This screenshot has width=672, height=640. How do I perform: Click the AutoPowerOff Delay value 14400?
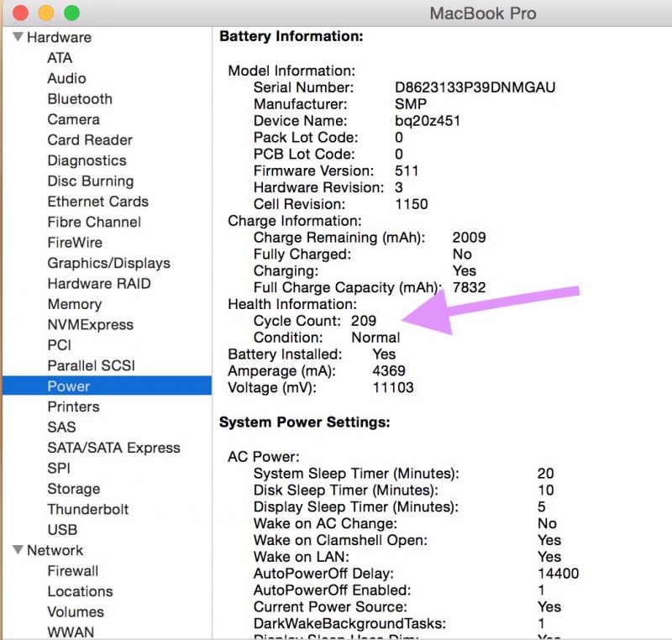click(x=558, y=574)
